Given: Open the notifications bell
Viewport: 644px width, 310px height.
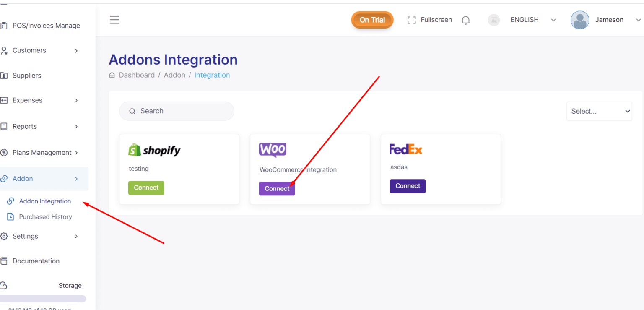Looking at the screenshot, I should pos(465,20).
